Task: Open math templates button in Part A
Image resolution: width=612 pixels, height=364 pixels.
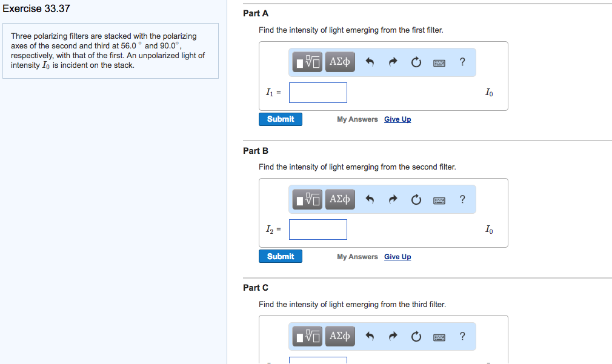Action: pyautogui.click(x=308, y=62)
